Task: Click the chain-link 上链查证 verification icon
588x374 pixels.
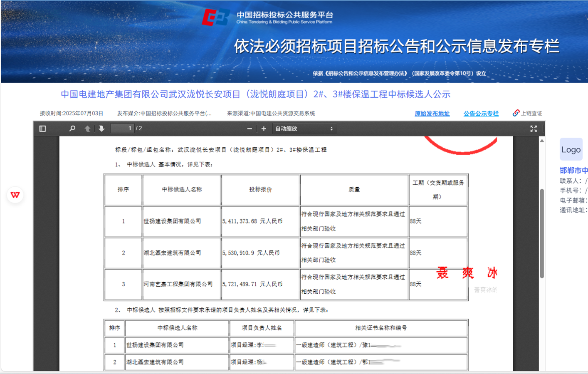Action: coord(516,113)
